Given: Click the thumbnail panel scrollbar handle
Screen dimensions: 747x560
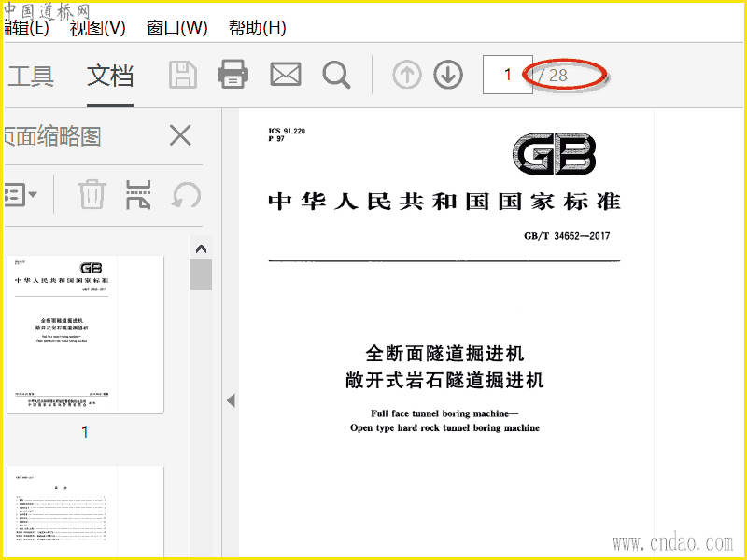Looking at the screenshot, I should (x=201, y=274).
